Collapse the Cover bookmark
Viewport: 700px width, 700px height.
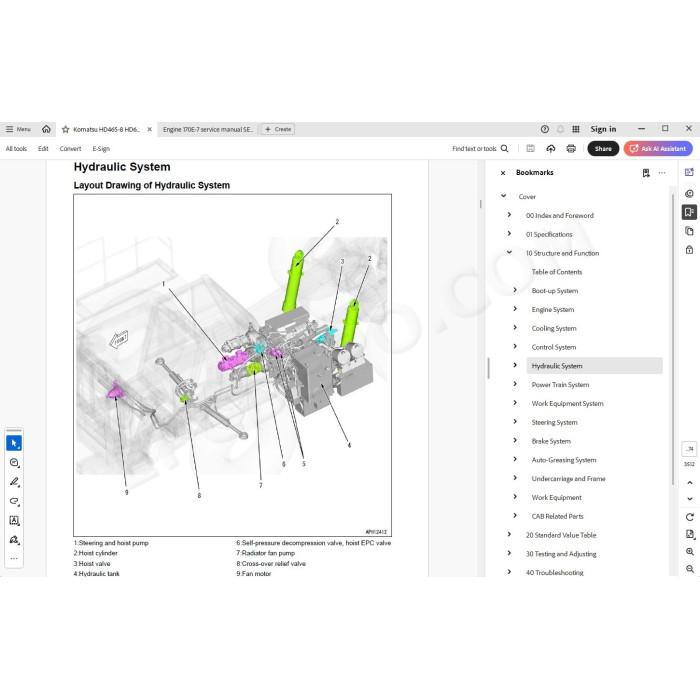(504, 196)
